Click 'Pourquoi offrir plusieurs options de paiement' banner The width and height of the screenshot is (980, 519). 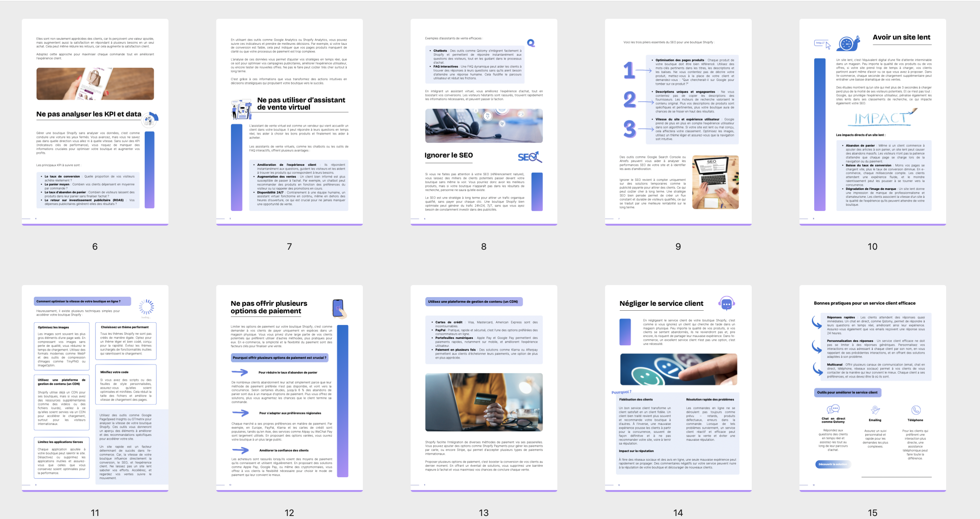click(279, 358)
